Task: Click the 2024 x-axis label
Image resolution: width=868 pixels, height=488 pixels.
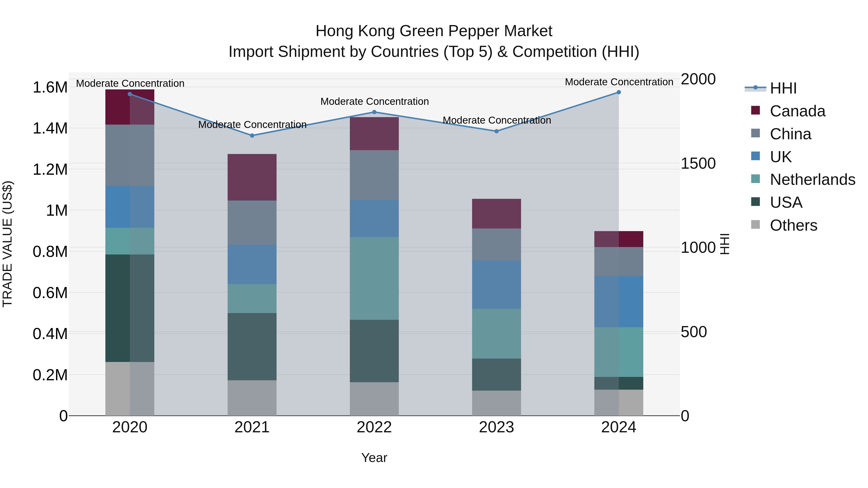Action: tap(619, 427)
